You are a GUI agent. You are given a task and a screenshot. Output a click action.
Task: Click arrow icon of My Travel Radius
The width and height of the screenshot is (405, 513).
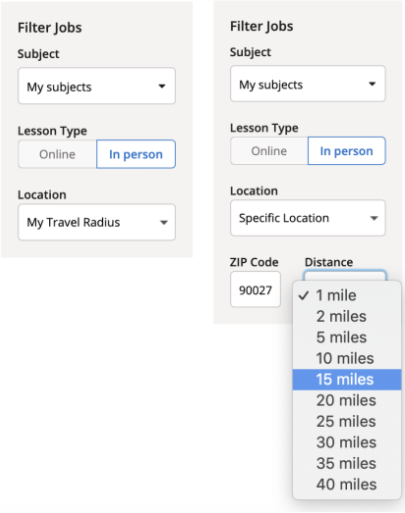(x=164, y=223)
